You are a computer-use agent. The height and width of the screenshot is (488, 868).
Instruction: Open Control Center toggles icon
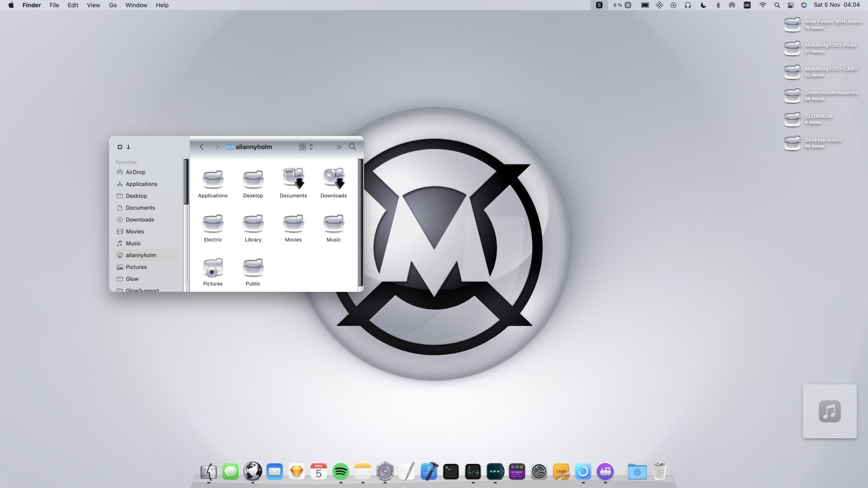[791, 5]
